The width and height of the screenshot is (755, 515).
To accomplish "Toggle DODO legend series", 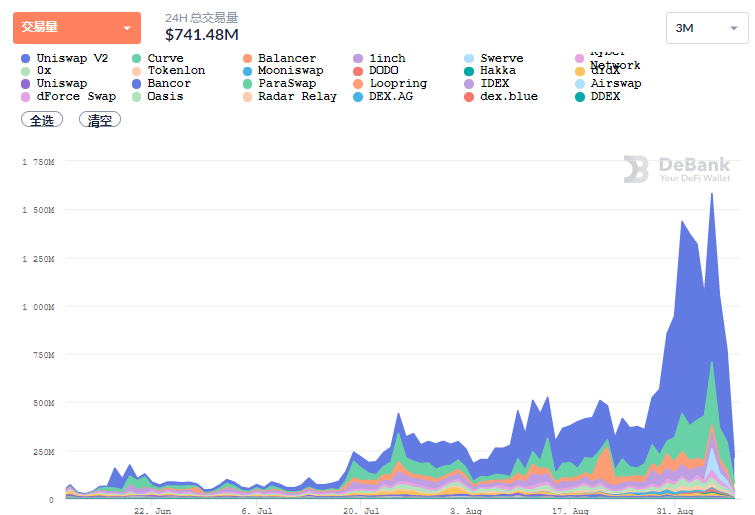I will (376, 71).
